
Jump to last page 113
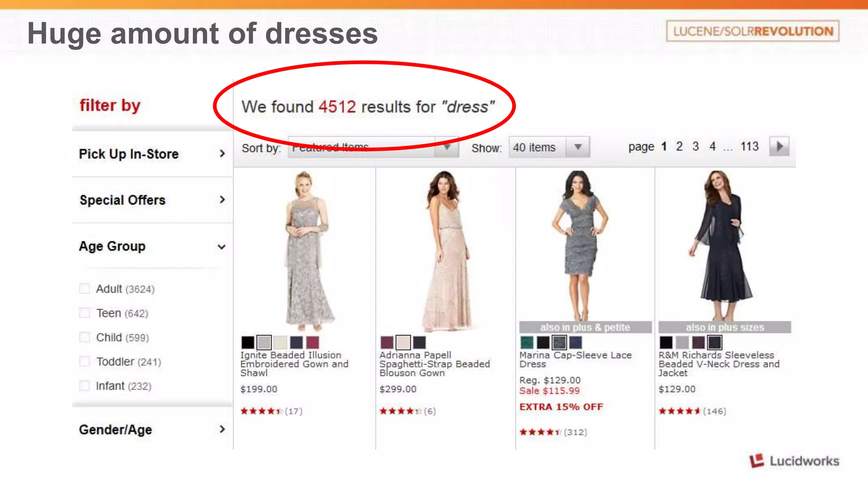[x=749, y=147]
